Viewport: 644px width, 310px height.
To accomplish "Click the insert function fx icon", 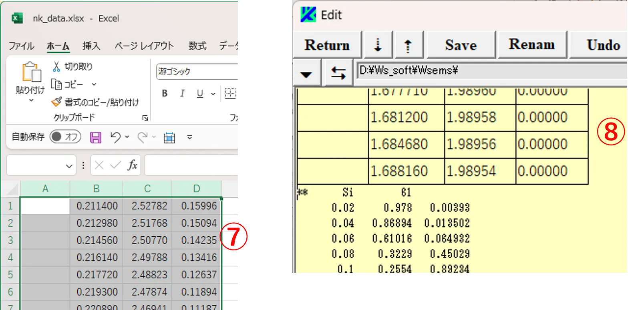I will 133,165.
